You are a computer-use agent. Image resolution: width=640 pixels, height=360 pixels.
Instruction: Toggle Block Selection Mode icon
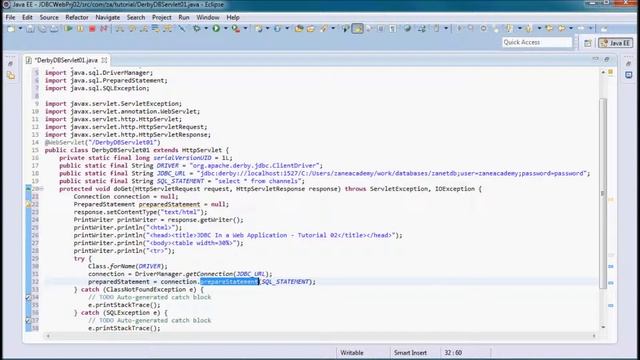point(380,29)
